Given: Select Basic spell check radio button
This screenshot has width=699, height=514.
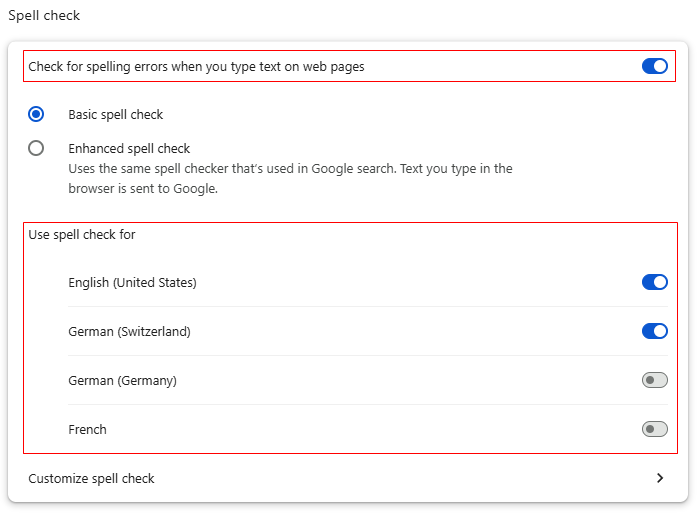Looking at the screenshot, I should tap(36, 114).
